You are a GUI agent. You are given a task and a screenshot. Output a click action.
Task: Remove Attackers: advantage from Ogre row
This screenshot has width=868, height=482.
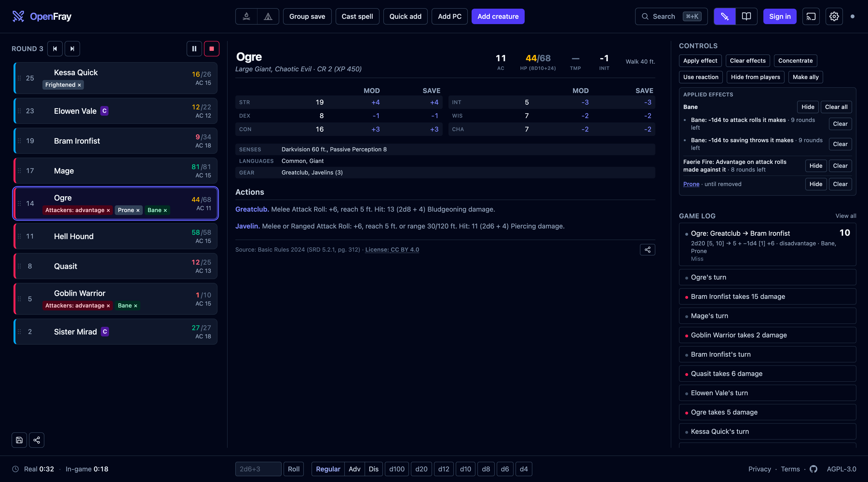(108, 210)
